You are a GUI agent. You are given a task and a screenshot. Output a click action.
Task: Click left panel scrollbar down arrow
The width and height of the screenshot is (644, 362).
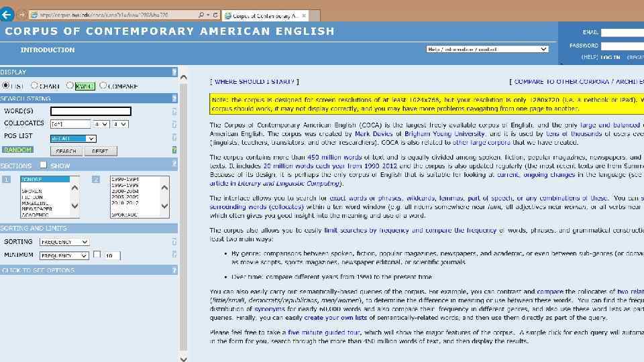tap(184, 359)
